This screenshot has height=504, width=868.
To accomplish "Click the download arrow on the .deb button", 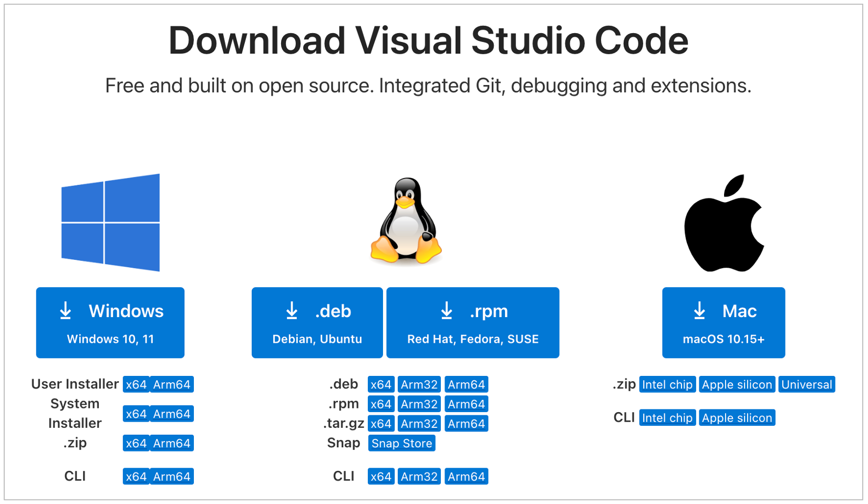I will tap(292, 311).
